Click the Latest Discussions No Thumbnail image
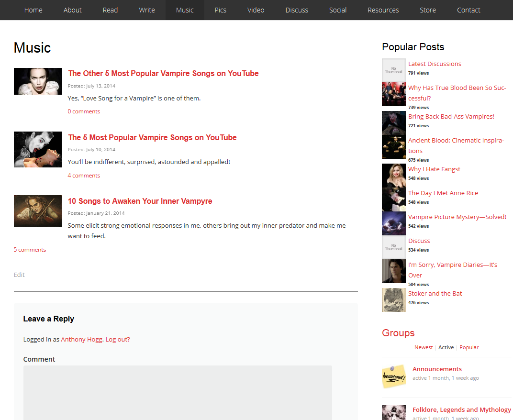The width and height of the screenshot is (513, 420). [393, 70]
